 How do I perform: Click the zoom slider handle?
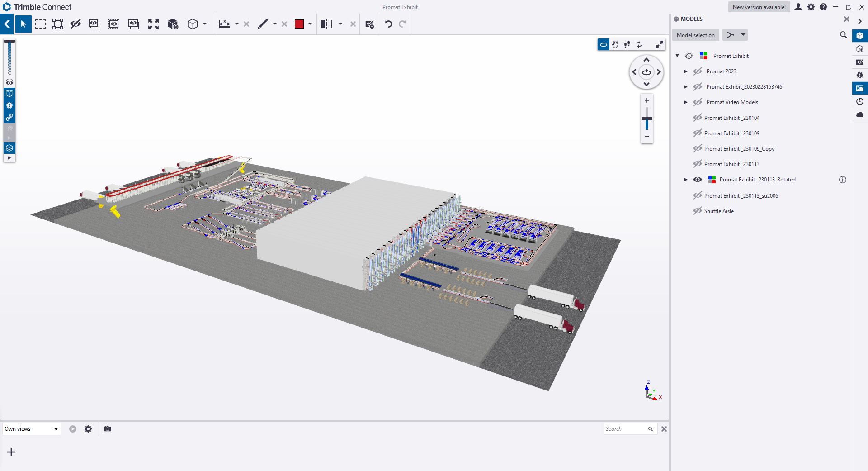click(x=647, y=119)
